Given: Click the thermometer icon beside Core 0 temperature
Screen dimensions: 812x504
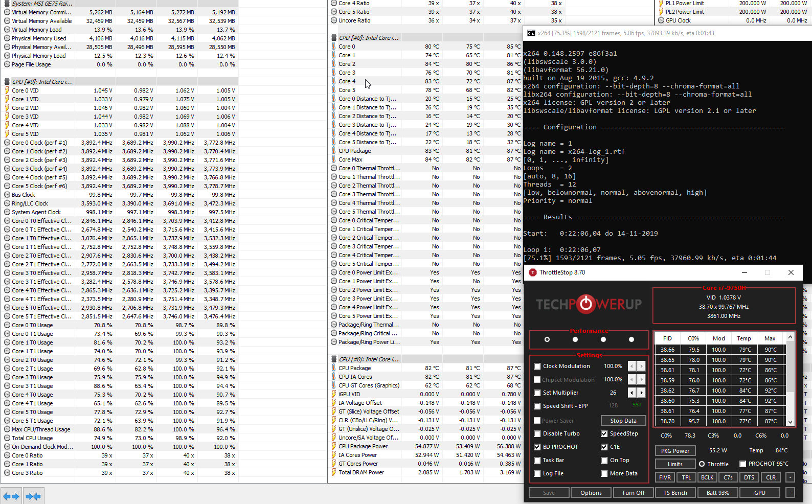Looking at the screenshot, I should pos(334,47).
